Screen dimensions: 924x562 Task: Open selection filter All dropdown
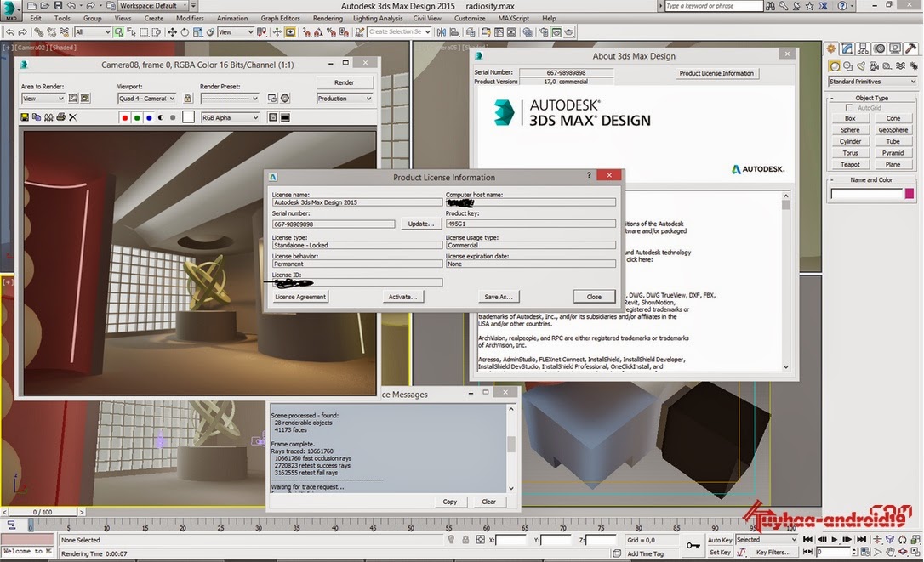pos(93,31)
